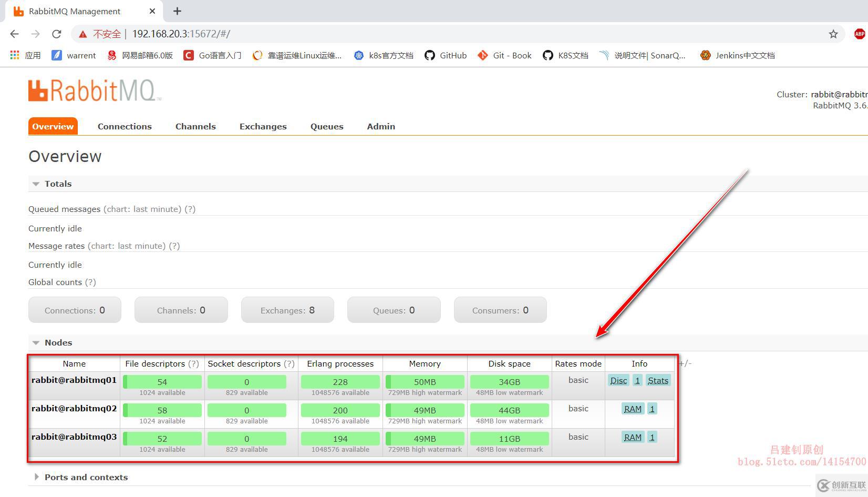The height and width of the screenshot is (497, 868).
Task: Go to the Admin tab
Action: (x=381, y=126)
